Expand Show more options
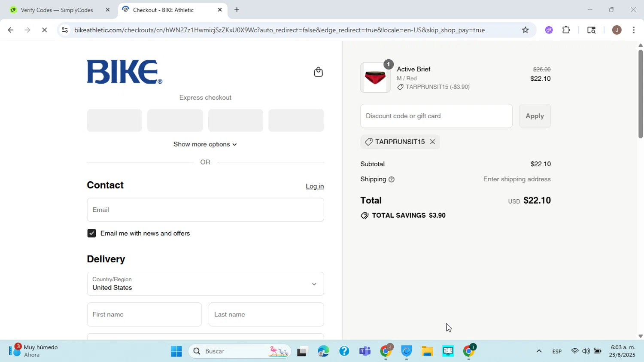Viewport: 644px width, 362px height. (205, 144)
